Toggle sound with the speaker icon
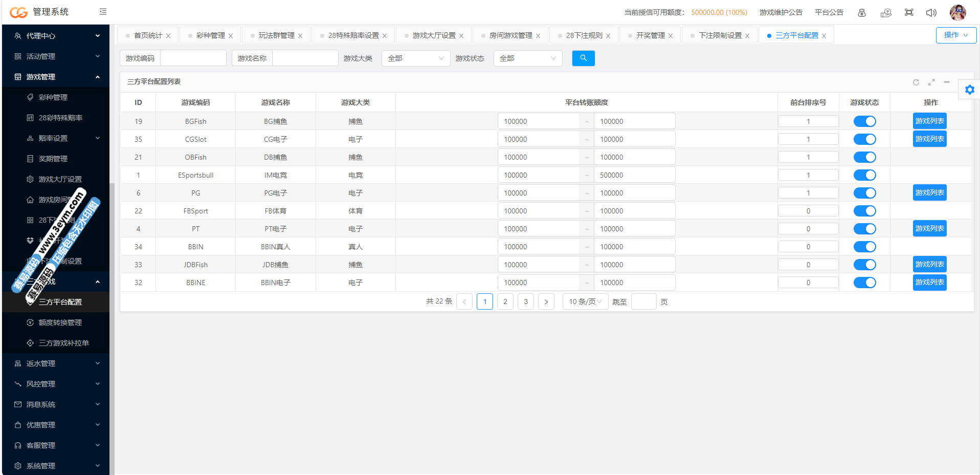Viewport: 980px width, 475px height. pyautogui.click(x=931, y=13)
